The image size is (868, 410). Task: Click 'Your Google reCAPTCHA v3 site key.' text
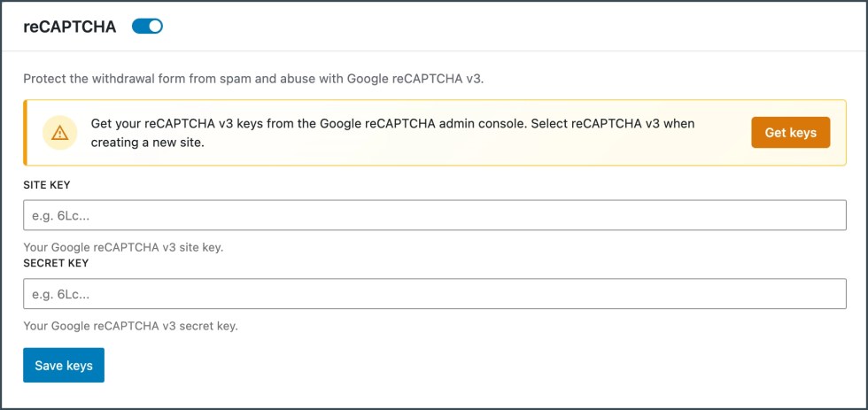(123, 247)
